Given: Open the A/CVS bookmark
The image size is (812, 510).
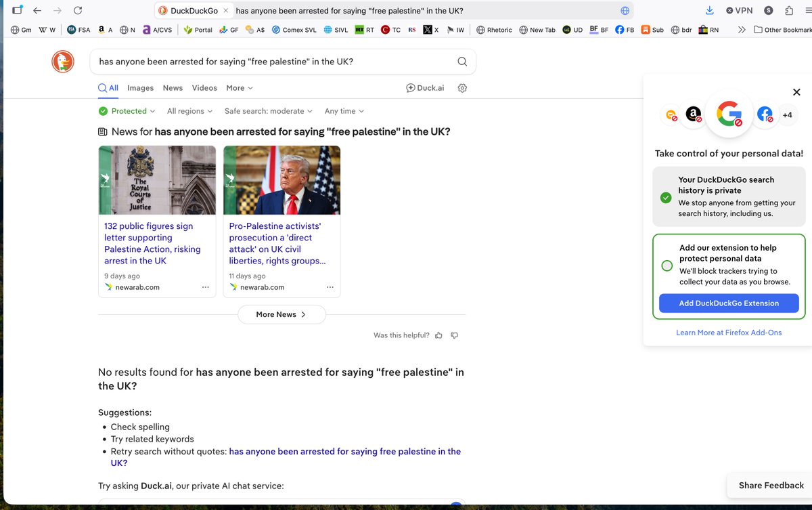Looking at the screenshot, I should pyautogui.click(x=158, y=30).
